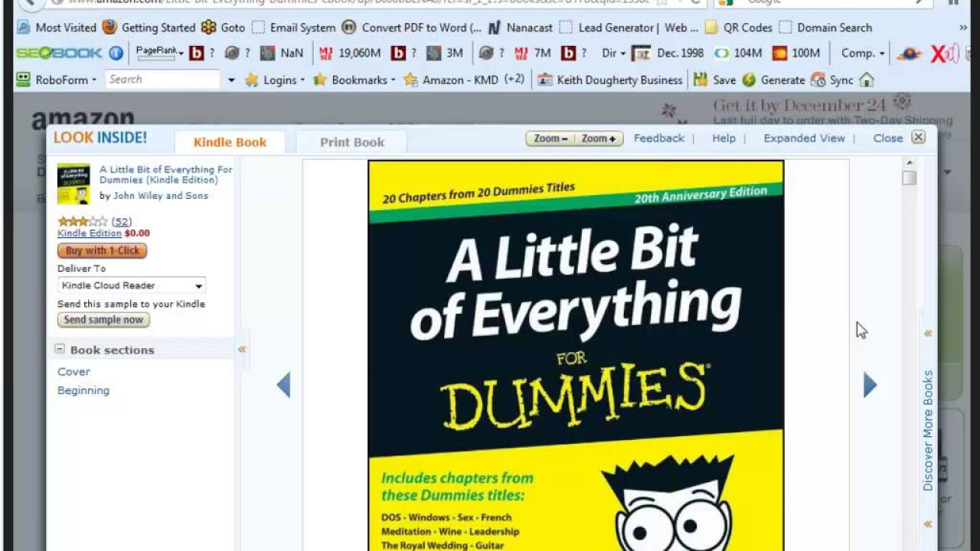Click the 3M metric in SEO toolbar

[445, 53]
